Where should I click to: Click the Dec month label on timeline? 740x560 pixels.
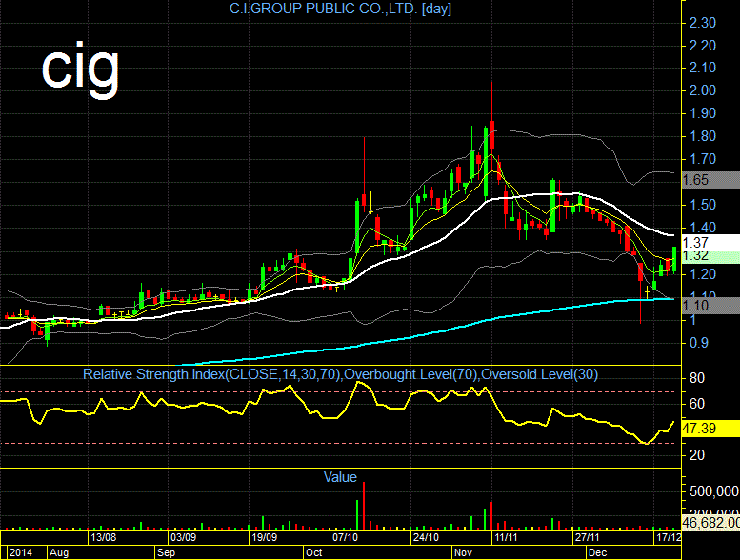coord(597,552)
